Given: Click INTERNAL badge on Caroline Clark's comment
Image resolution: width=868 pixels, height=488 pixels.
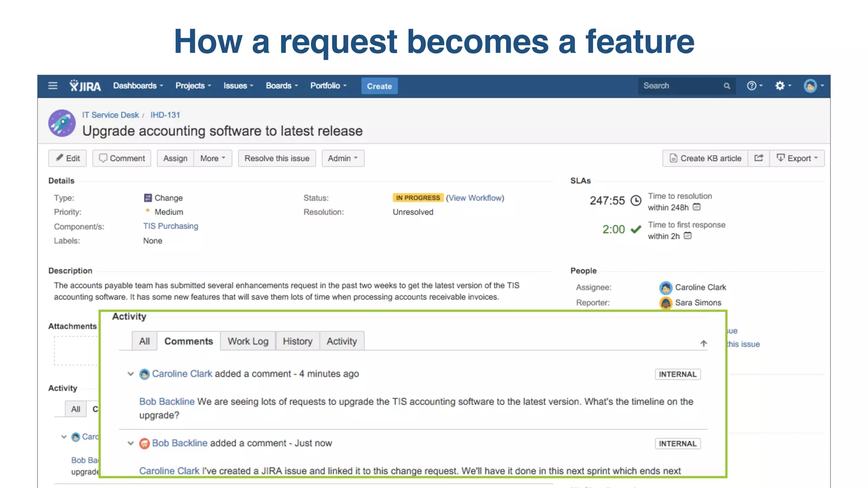Looking at the screenshot, I should click(x=678, y=374).
